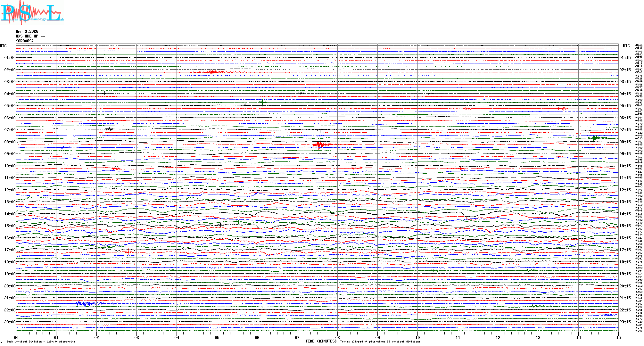Click the UTC label at top right
644x346 pixels.
click(x=626, y=46)
